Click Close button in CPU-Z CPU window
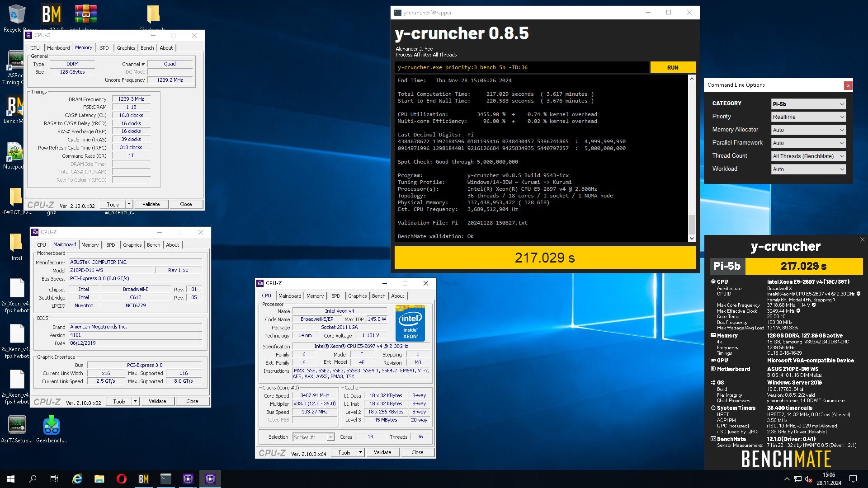The image size is (868, 488). [417, 452]
